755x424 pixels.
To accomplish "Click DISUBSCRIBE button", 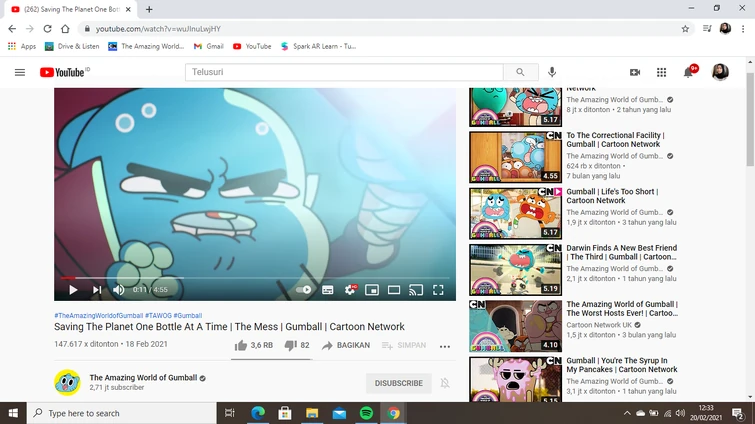I will 399,383.
